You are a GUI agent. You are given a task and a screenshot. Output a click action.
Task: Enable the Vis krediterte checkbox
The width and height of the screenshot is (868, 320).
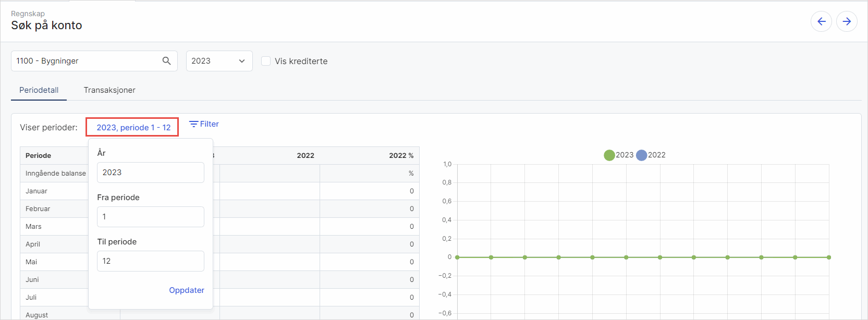tap(266, 61)
